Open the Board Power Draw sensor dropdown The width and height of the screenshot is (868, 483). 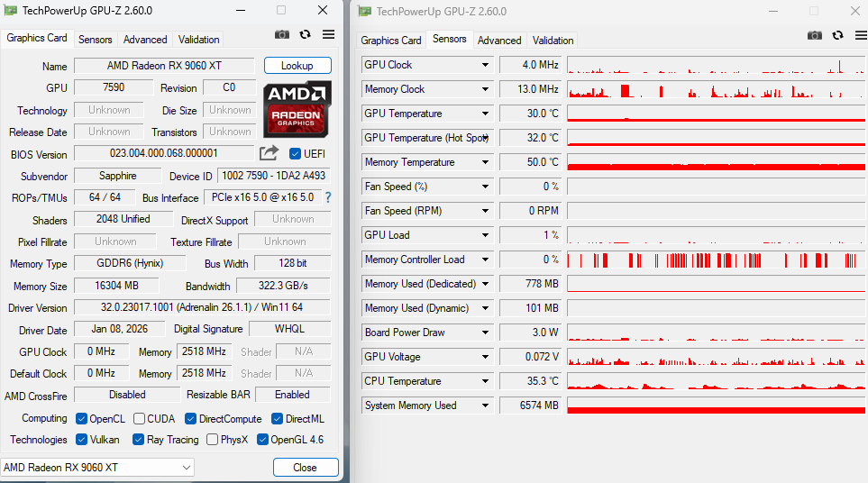pyautogui.click(x=485, y=333)
